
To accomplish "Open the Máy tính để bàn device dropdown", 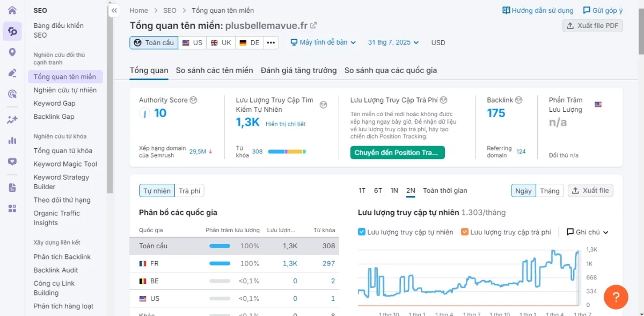I will click(x=323, y=42).
